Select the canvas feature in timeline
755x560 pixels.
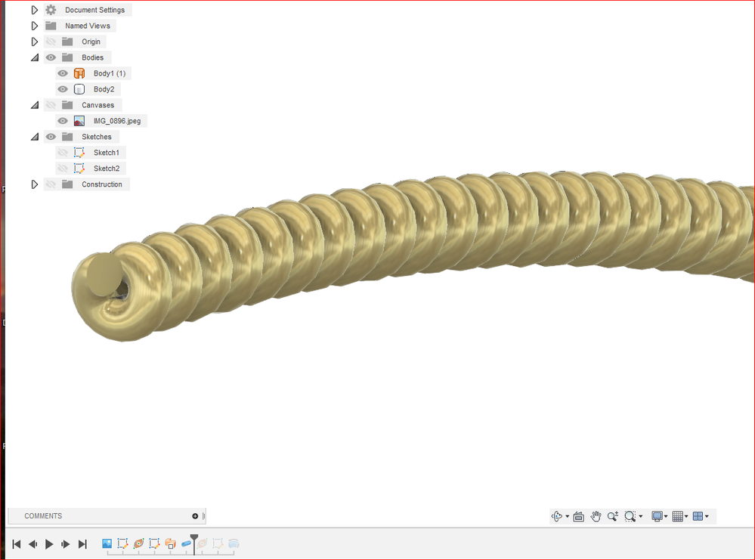tap(107, 543)
